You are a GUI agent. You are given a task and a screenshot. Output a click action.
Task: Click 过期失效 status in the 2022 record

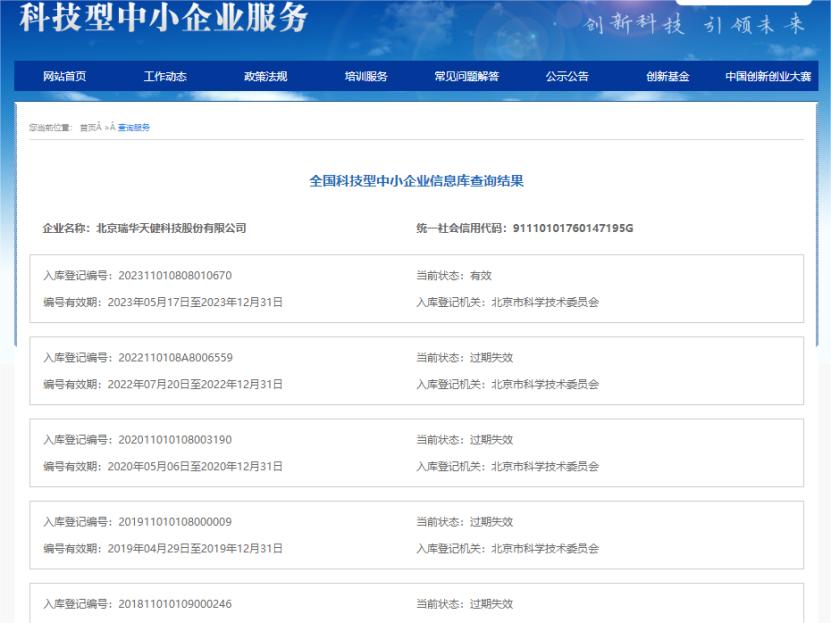pyautogui.click(x=491, y=358)
